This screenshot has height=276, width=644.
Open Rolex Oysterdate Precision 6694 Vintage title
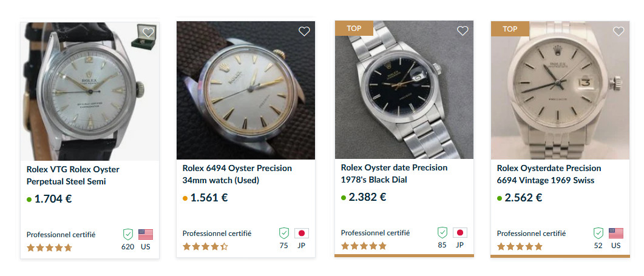pyautogui.click(x=549, y=174)
